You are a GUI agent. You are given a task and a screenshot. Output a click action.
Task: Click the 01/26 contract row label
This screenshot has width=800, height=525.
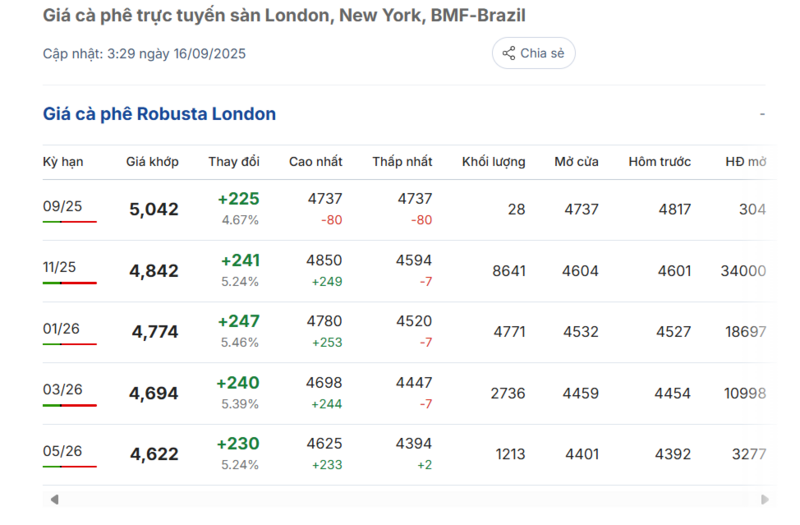62,328
